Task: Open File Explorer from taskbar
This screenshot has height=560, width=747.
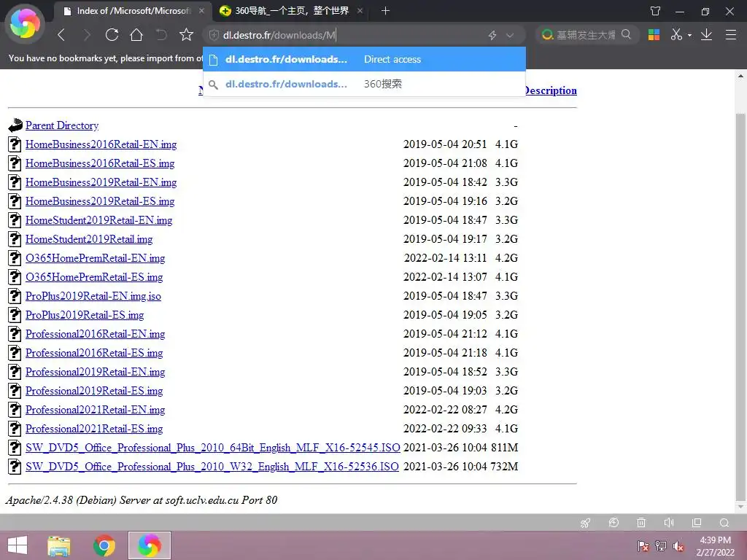Action: 58,545
